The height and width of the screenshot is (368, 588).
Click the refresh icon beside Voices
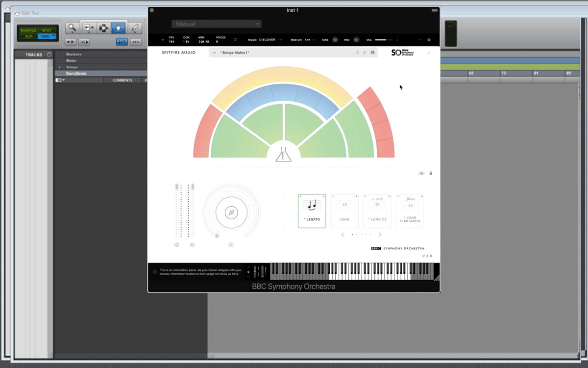235,40
